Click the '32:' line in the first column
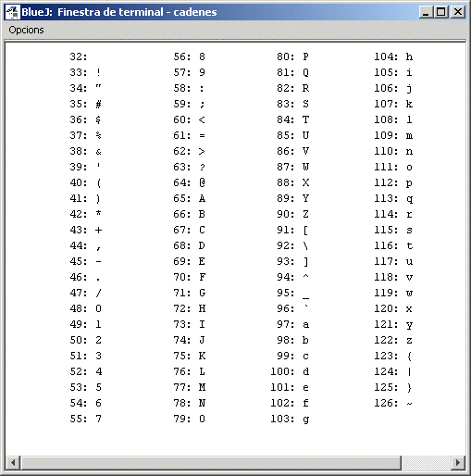The height and width of the screenshot is (476, 471). (79, 56)
